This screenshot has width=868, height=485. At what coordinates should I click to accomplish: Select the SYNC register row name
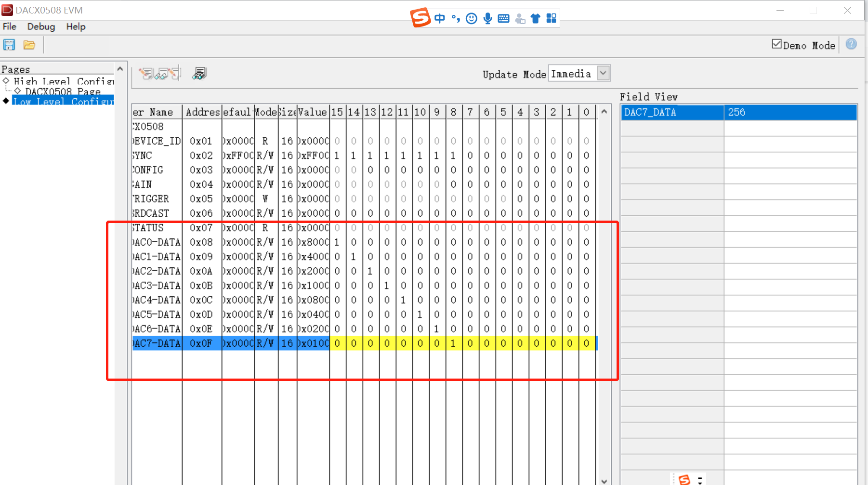[157, 156]
